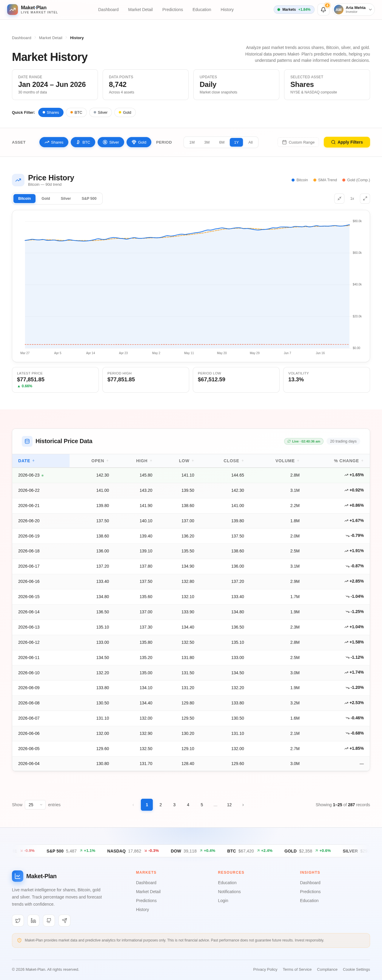Image resolution: width=382 pixels, height=980 pixels.
Task: Click the Market Detail breadcrumb
Action: 50,38
